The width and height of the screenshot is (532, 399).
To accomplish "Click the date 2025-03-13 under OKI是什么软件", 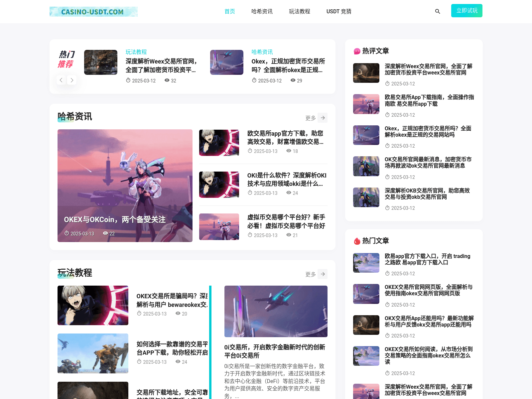I will point(266,193).
